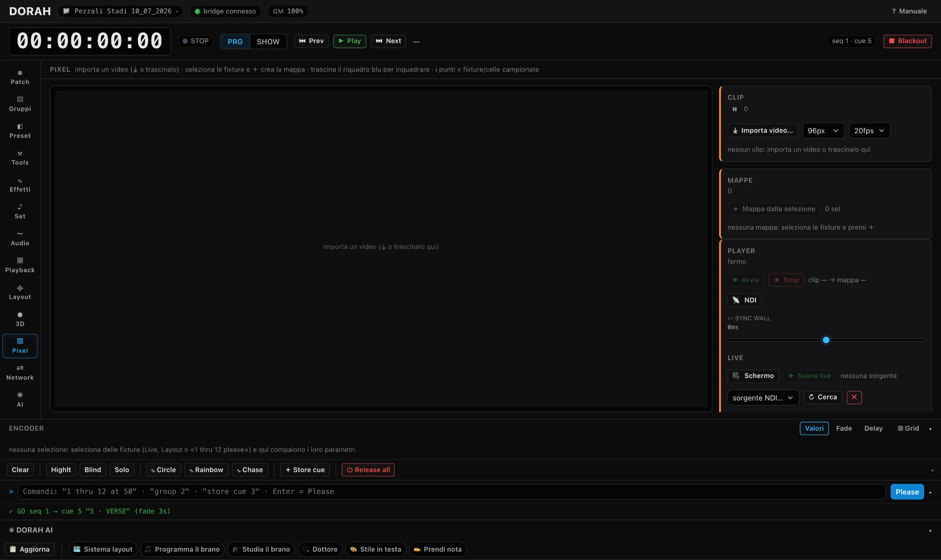
Task: Click the Aggiorna clipboard button
Action: (x=30, y=549)
